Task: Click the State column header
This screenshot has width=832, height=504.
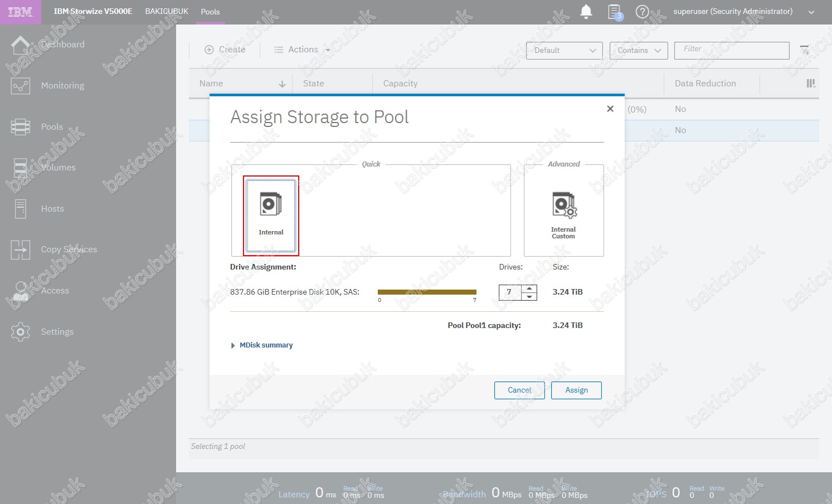Action: [313, 84]
